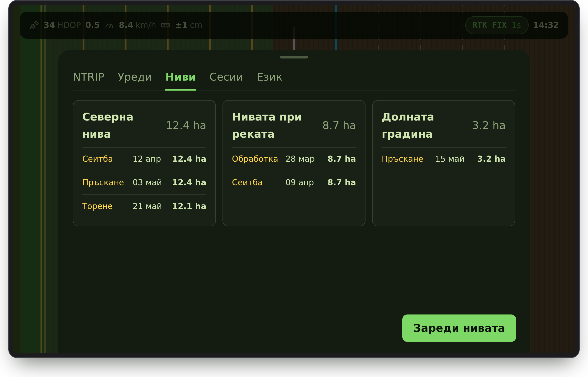Click the 8.7 ha total in card header
Viewport: 588px width, 377px height.
click(339, 125)
